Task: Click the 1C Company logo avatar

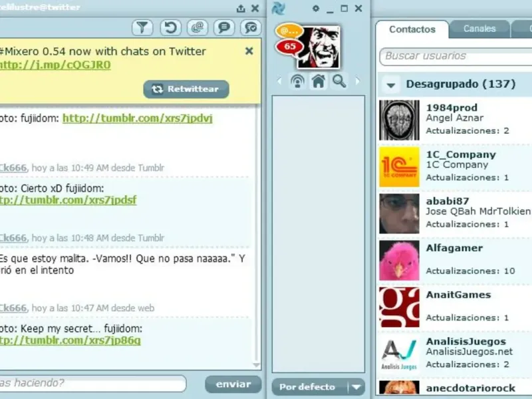Action: [400, 167]
